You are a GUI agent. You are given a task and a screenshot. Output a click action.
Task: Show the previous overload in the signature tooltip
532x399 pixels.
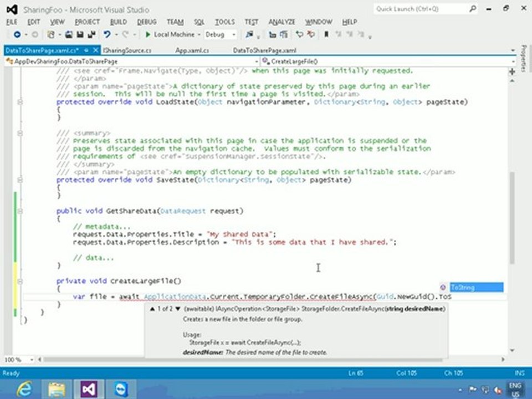click(x=153, y=309)
